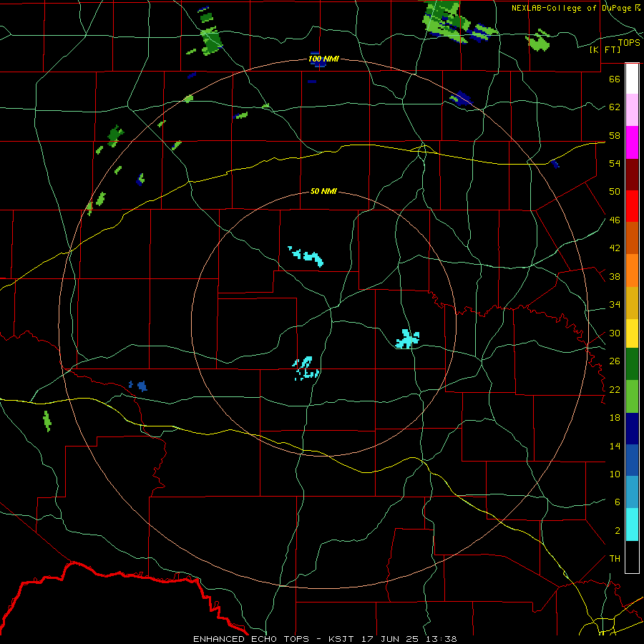The height and width of the screenshot is (644, 644).
Task: Select the navy blue legend color segment
Action: 632,429
